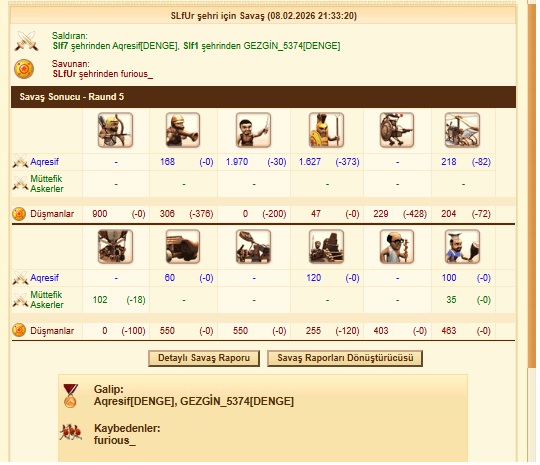Click the archer unit icon
The image size is (540, 465).
(115, 130)
